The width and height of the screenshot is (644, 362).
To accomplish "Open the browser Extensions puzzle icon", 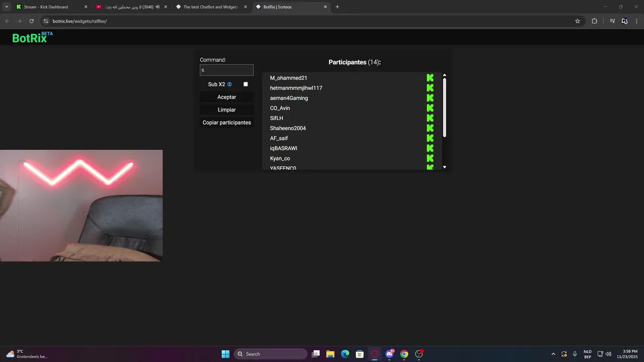I will (x=594, y=21).
